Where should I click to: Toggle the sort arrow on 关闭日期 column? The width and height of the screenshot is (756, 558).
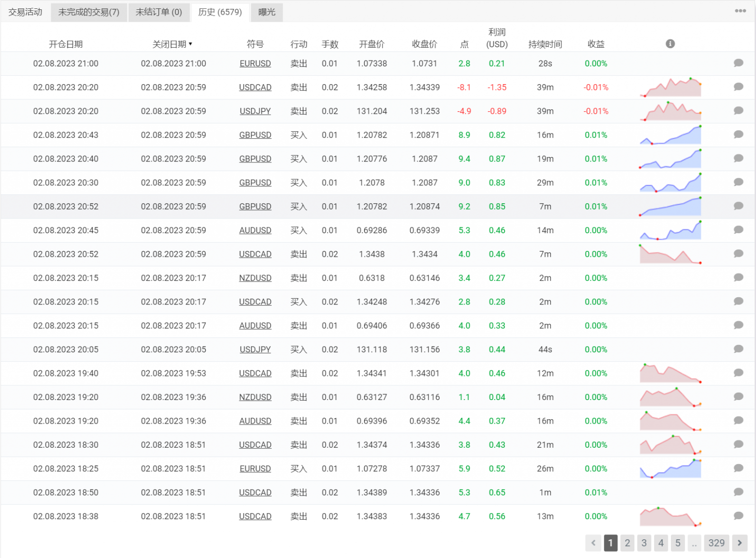tap(191, 44)
